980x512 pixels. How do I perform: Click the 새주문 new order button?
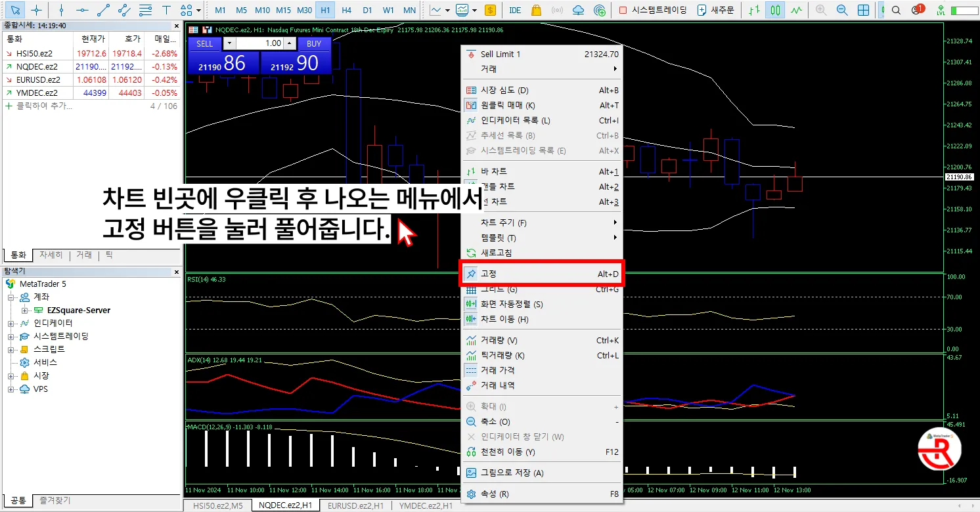(716, 10)
